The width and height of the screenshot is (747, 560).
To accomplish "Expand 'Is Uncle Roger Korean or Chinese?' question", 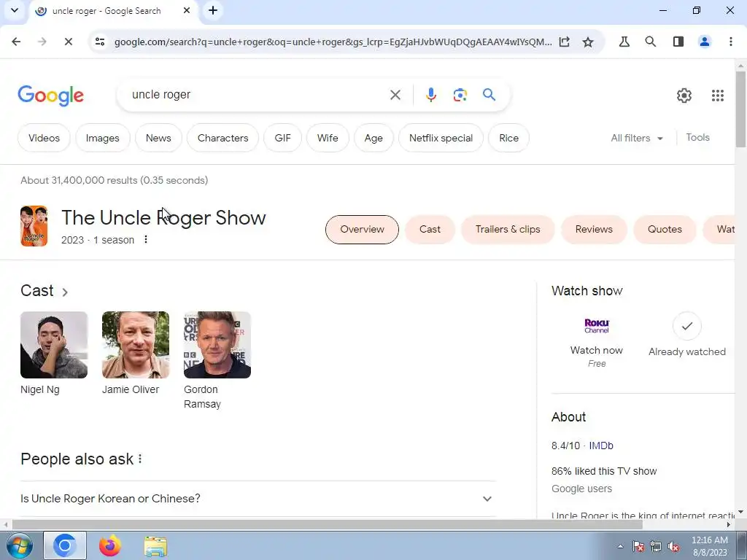I will pos(258,499).
